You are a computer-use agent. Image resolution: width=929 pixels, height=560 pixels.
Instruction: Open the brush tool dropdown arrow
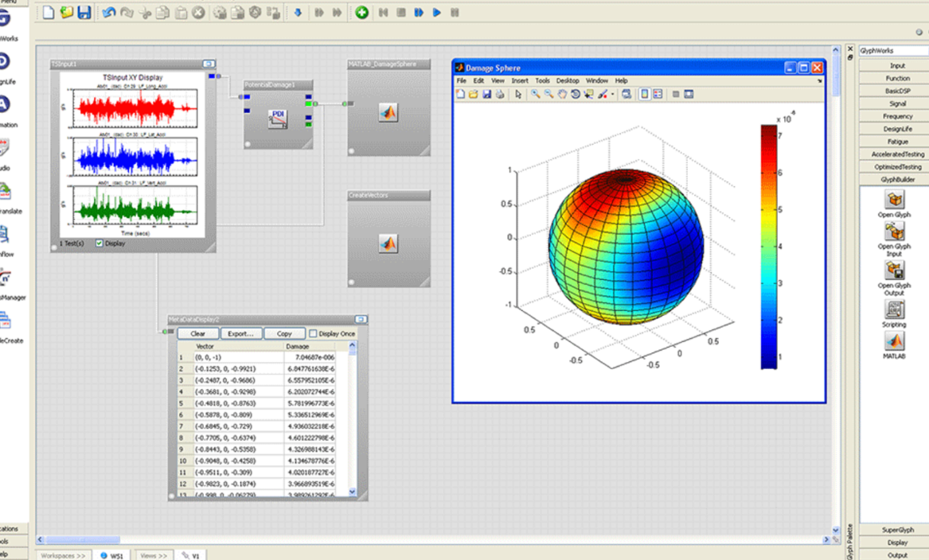click(x=612, y=95)
